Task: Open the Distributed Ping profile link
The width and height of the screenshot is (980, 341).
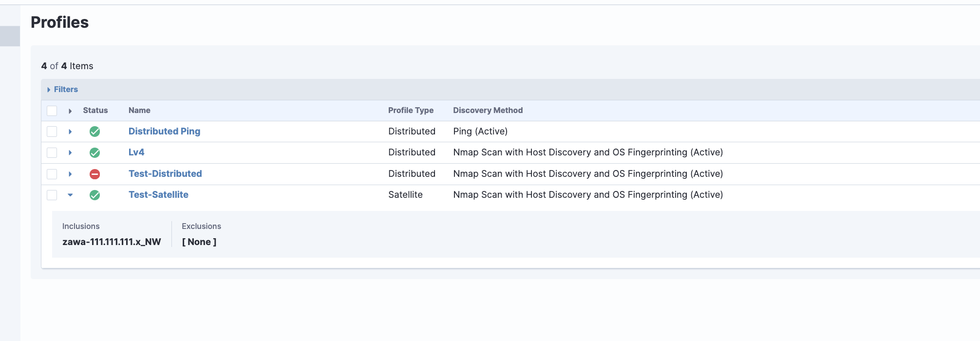Action: click(x=164, y=132)
